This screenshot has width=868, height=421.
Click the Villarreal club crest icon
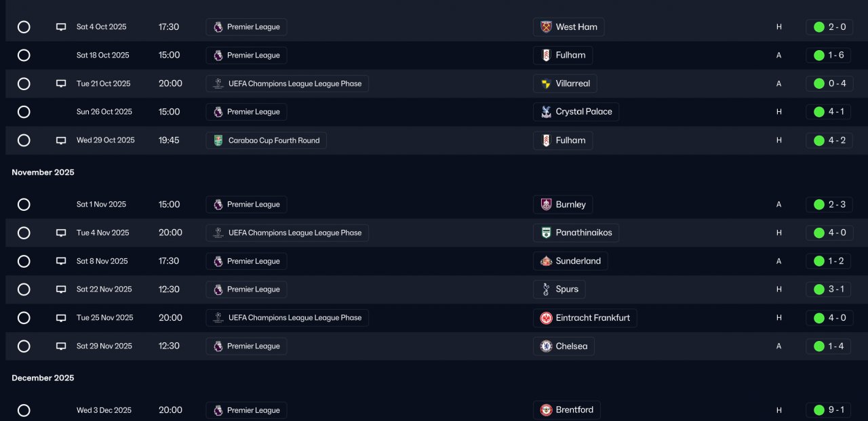pyautogui.click(x=546, y=84)
